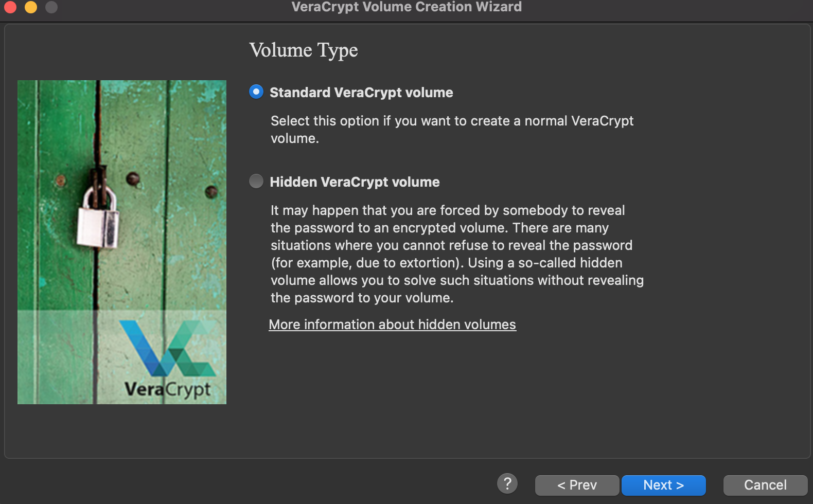Click the "Volume Type" heading
The image size is (813, 504).
click(304, 50)
